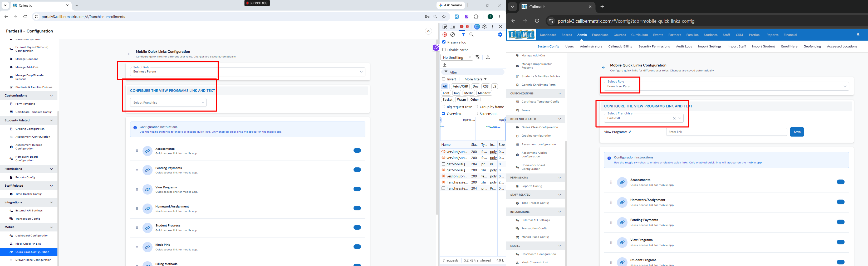Open the CRM top navigation item
Screen dimensions: 868x266
(739, 35)
